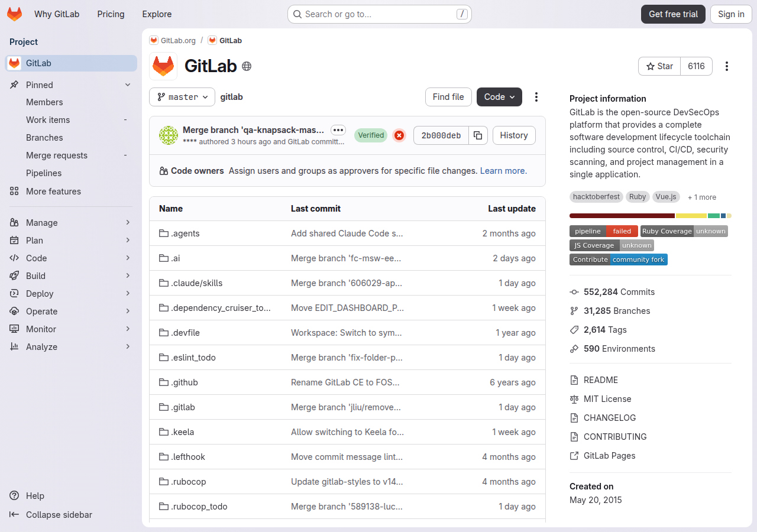Click the Environments rocket icon
The width and height of the screenshot is (757, 532).
click(x=574, y=349)
